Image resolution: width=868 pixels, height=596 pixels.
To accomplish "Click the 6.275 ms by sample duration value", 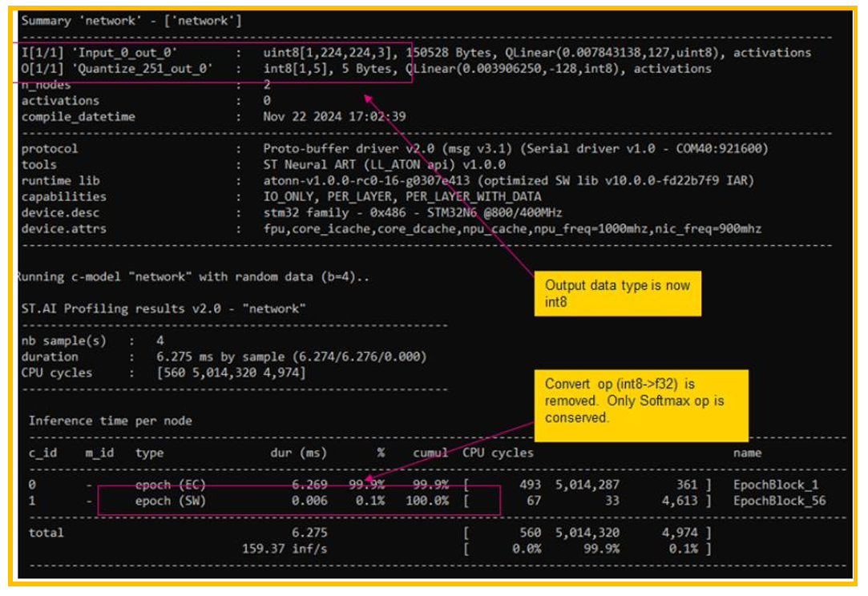I will coord(292,357).
